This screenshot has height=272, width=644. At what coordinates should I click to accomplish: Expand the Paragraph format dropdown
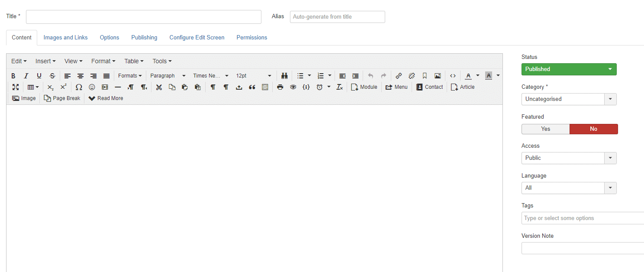167,75
